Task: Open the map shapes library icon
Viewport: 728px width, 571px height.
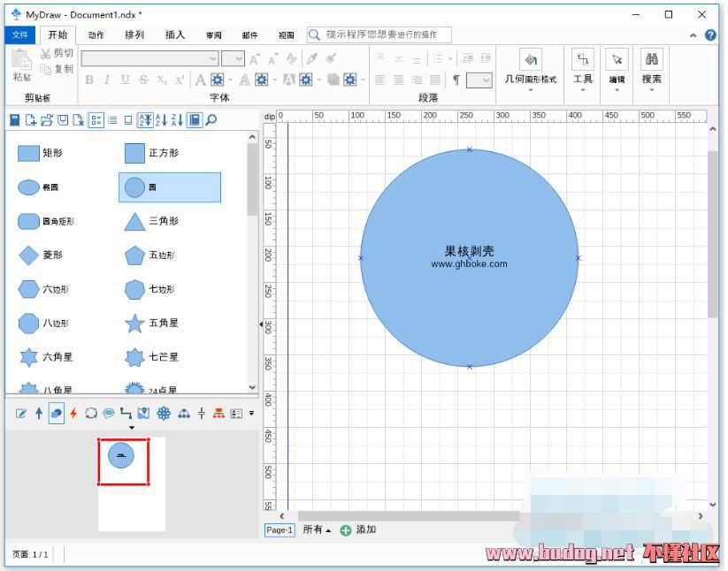Action: 143,413
